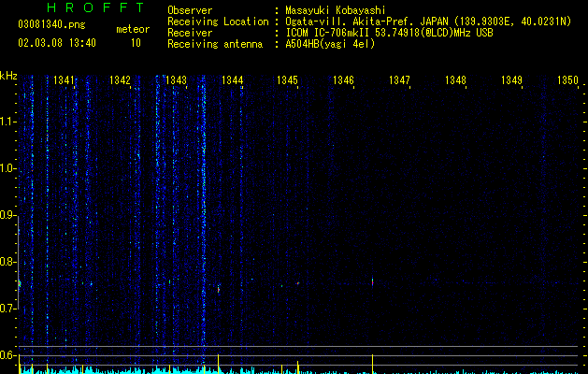
Task: Click the red meteor echo near 1346.5
Action: (372, 281)
